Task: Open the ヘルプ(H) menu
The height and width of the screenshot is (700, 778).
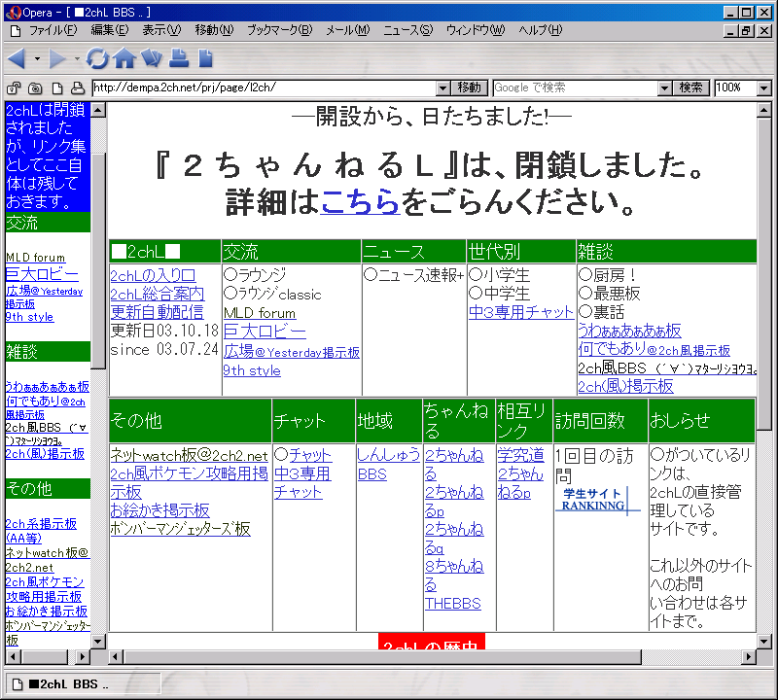Action: [541, 30]
